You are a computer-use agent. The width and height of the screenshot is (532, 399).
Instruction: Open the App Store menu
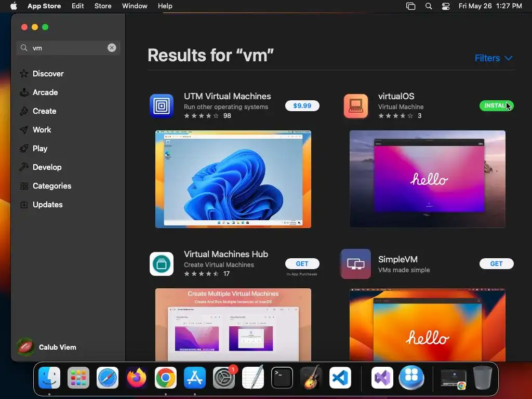[x=44, y=6]
